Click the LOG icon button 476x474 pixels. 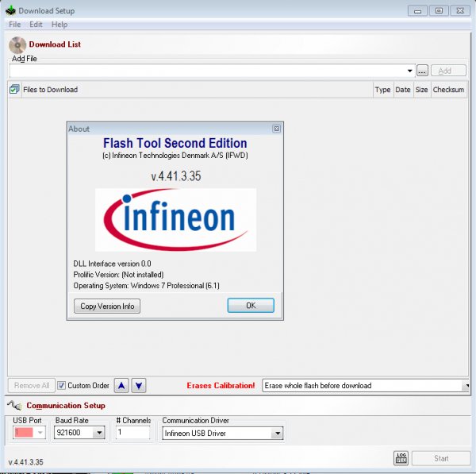(401, 458)
